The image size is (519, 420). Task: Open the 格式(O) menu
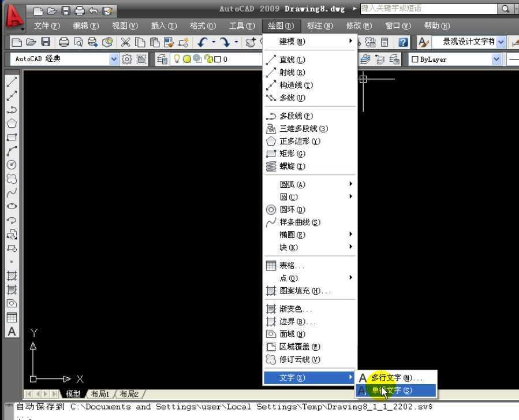[203, 25]
